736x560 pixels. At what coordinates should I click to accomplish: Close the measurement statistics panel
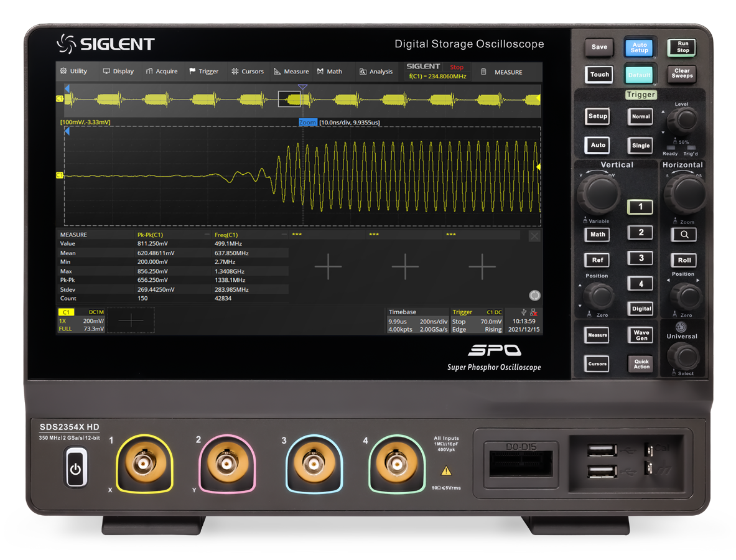pos(534,236)
